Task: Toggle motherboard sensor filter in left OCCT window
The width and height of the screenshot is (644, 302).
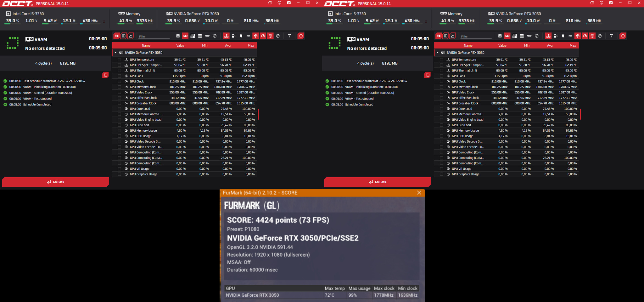Action: click(193, 36)
